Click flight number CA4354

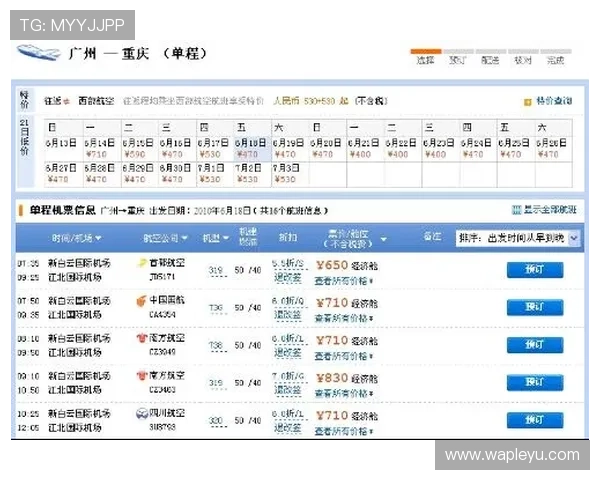(162, 315)
